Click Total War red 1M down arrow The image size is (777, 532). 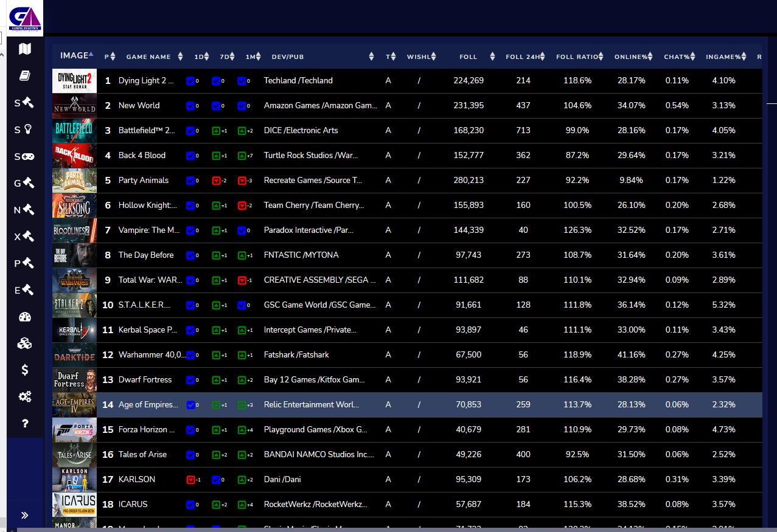pos(242,280)
